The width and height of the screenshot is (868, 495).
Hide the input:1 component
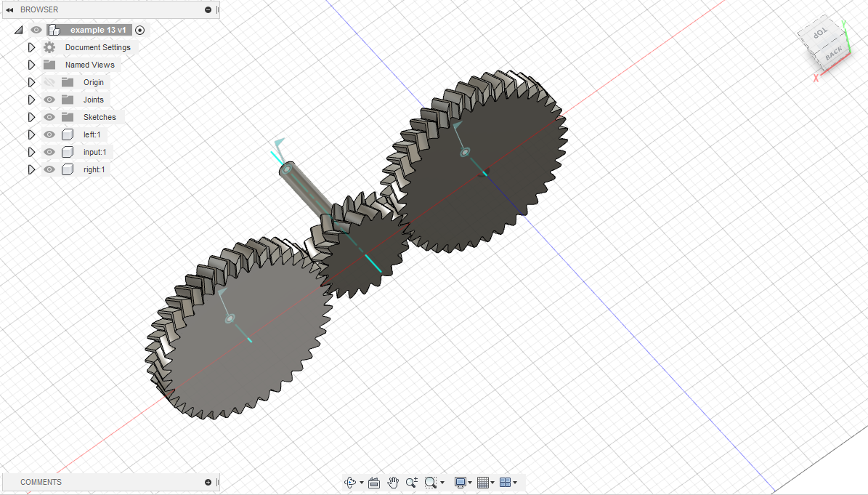pos(49,152)
